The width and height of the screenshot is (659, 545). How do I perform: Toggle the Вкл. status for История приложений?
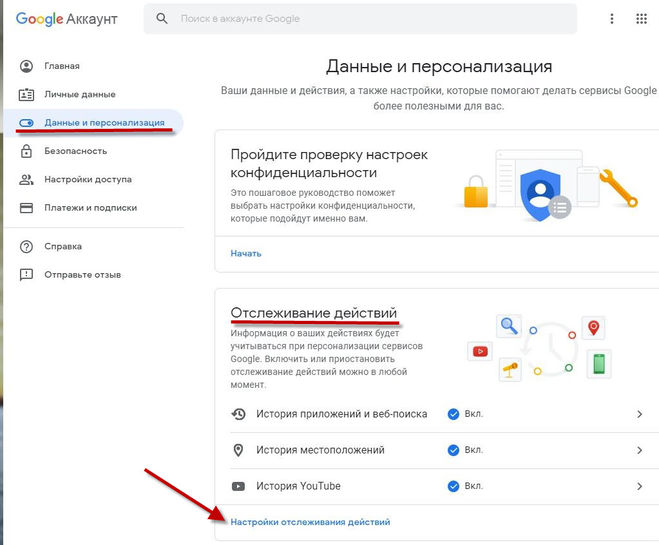[x=465, y=414]
